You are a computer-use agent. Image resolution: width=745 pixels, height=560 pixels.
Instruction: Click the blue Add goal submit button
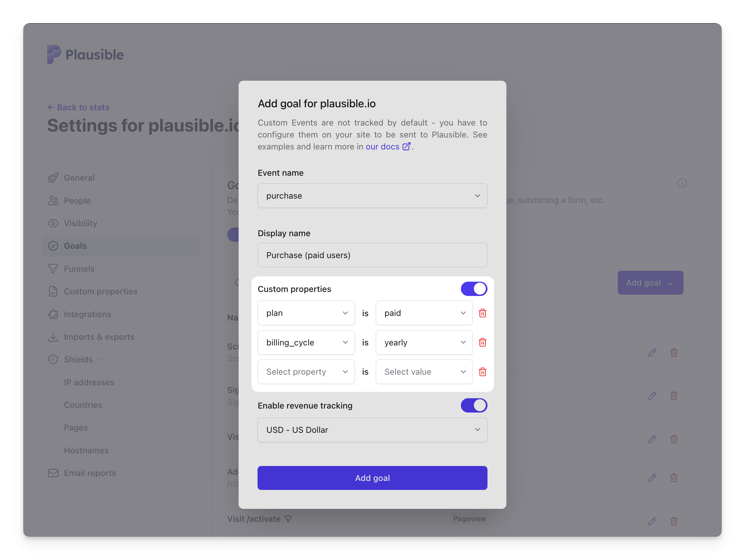(x=372, y=478)
